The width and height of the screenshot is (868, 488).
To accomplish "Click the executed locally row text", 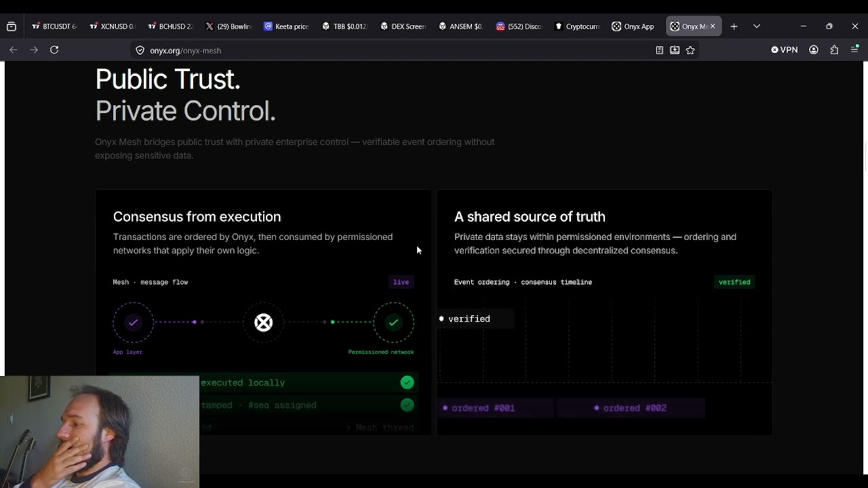I will (x=243, y=382).
